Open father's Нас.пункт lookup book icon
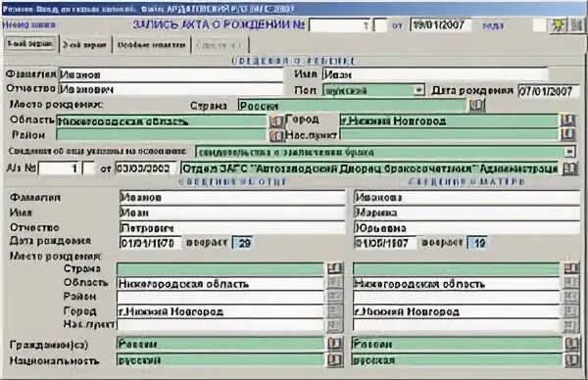588x380 pixels. [334, 325]
